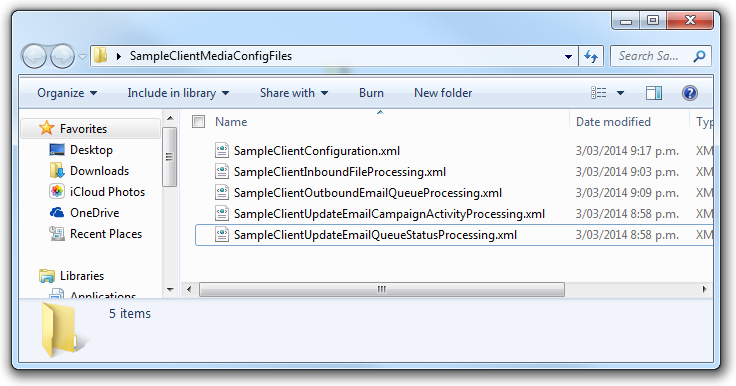The height and width of the screenshot is (386, 736).
Task: Click the file list horizontal scrollbar thumb
Action: pos(382,289)
